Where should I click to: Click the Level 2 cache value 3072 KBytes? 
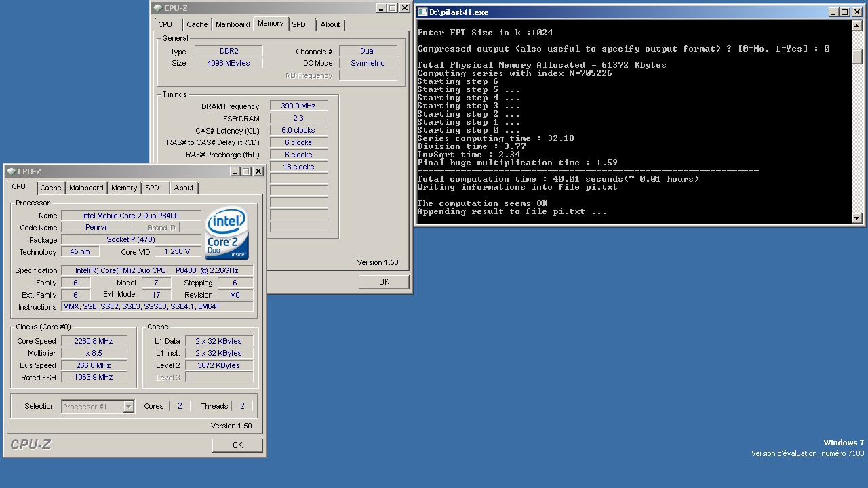click(x=219, y=365)
